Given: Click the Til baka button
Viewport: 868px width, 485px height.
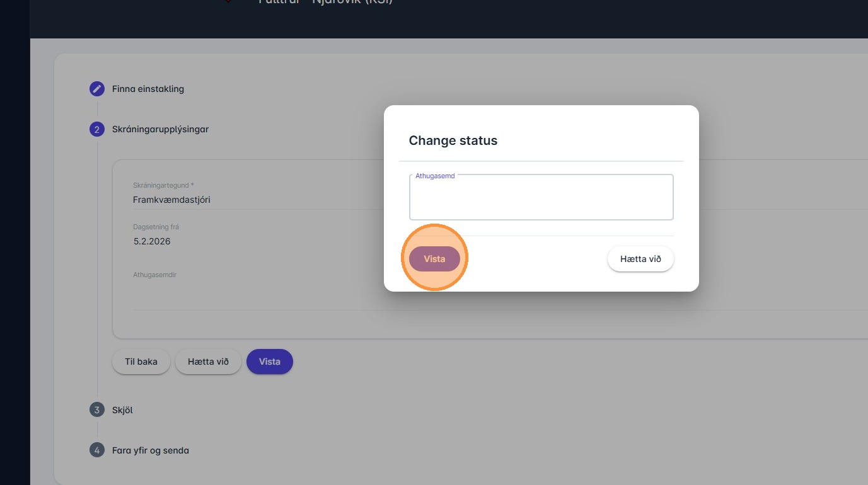Looking at the screenshot, I should click(141, 362).
